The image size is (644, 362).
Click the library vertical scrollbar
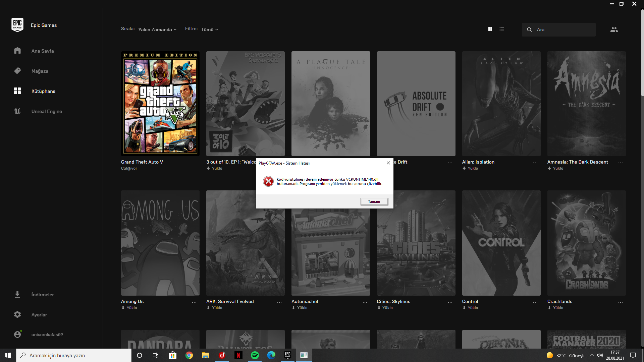click(642, 54)
